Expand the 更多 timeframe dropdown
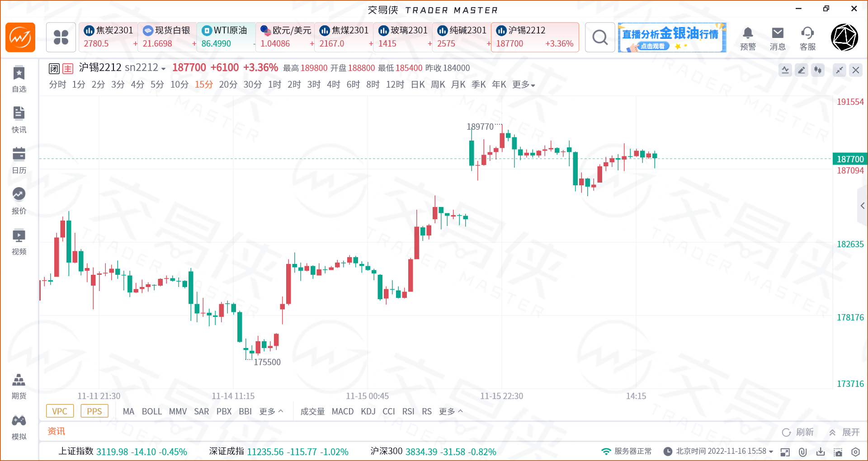The image size is (868, 461). click(524, 85)
